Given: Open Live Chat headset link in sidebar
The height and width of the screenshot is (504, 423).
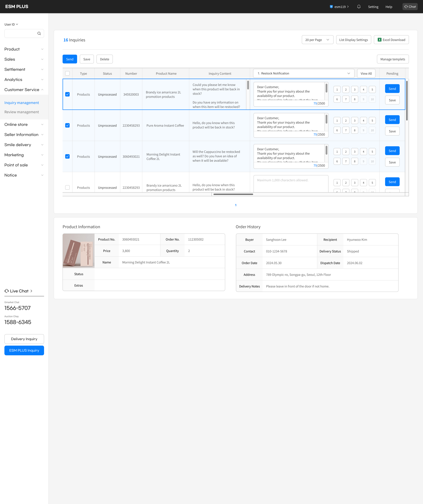Looking at the screenshot, I should point(18,291).
